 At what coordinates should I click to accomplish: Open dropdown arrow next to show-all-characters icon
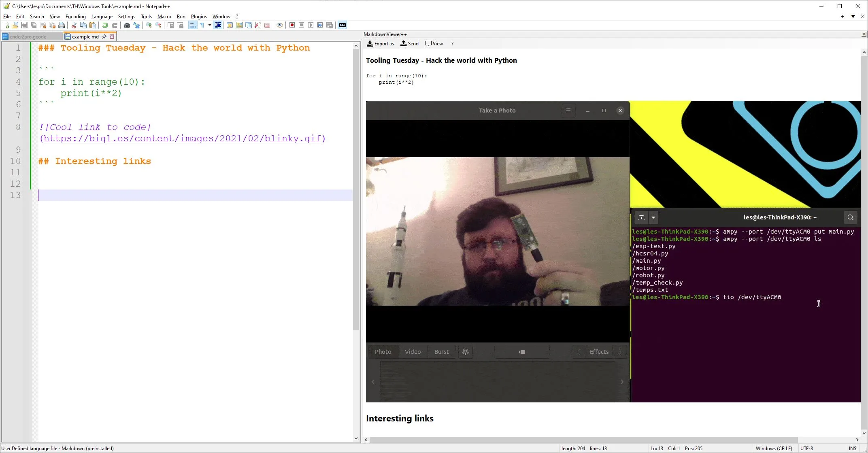210,25
